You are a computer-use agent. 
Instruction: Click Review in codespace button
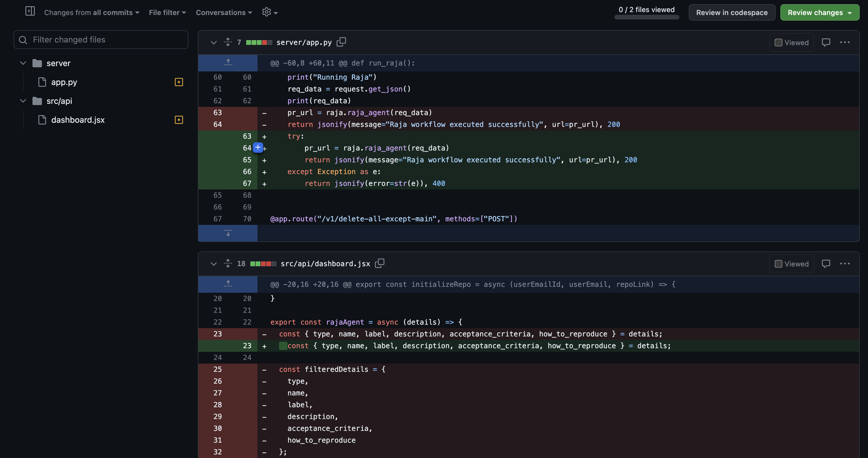[732, 12]
